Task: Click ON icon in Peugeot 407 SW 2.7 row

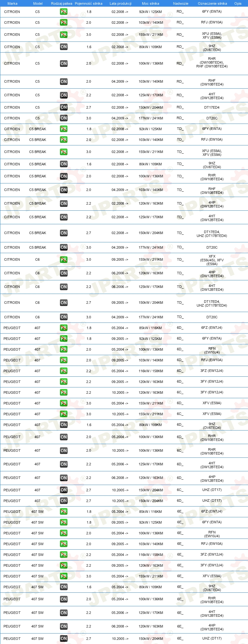Action: pos(64,639)
